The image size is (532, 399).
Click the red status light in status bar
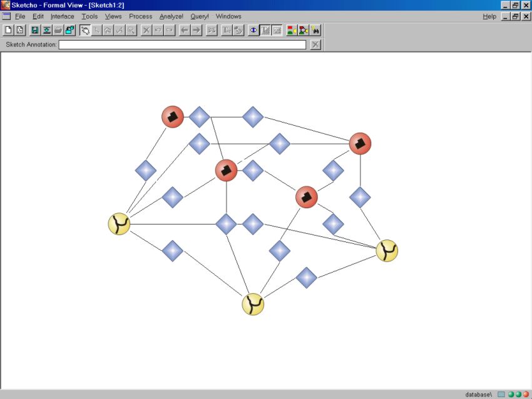[526, 395]
